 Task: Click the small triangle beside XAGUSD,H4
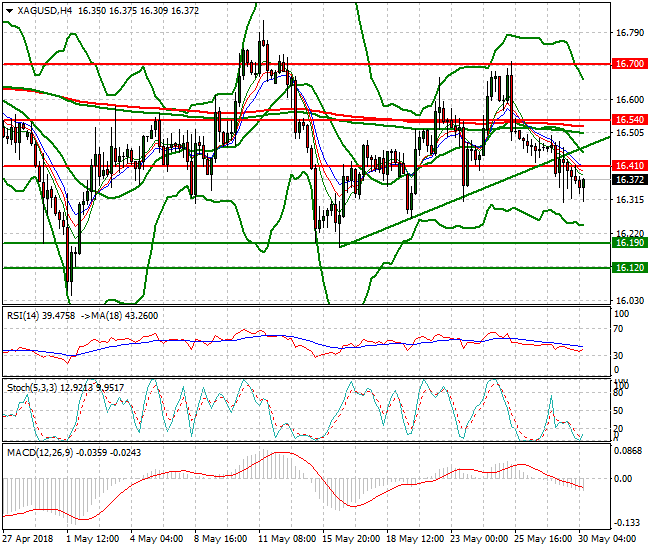tap(8, 10)
